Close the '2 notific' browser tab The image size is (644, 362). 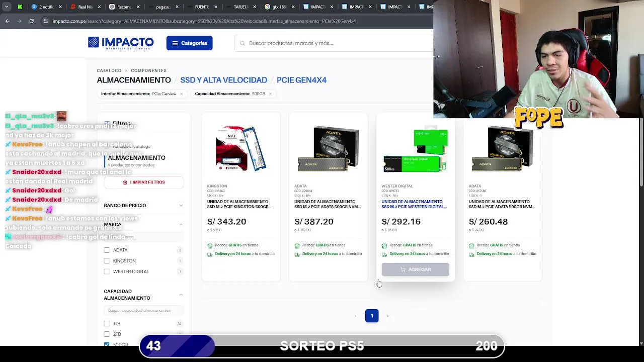(60, 7)
